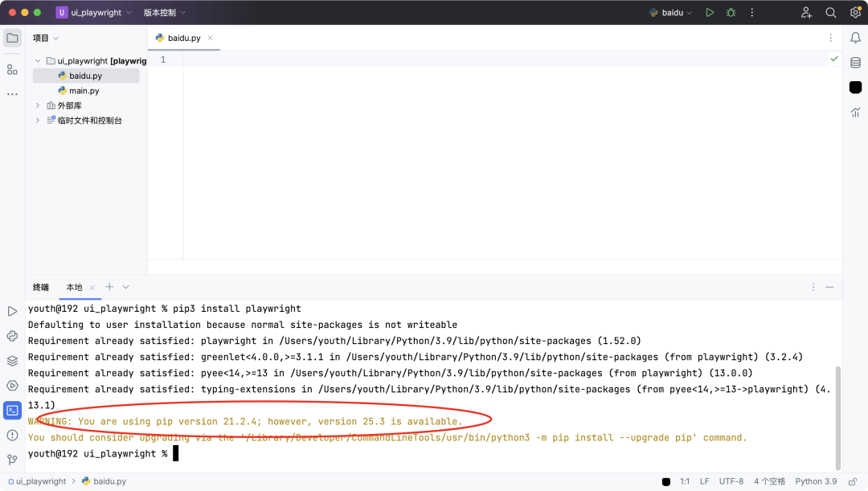Click ui_playwright breadcrumb in status bar
868x491 pixels.
click(37, 481)
